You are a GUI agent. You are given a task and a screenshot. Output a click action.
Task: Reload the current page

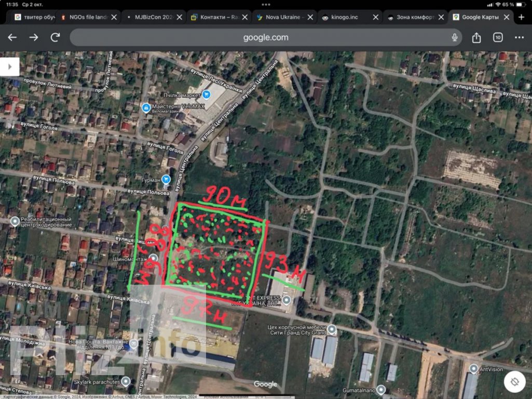(55, 37)
